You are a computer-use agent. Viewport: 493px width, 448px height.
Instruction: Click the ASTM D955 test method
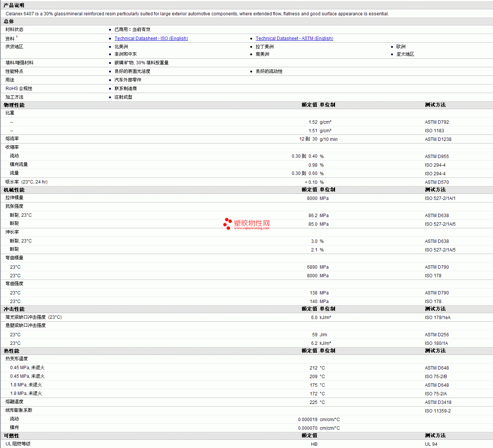coord(437,157)
